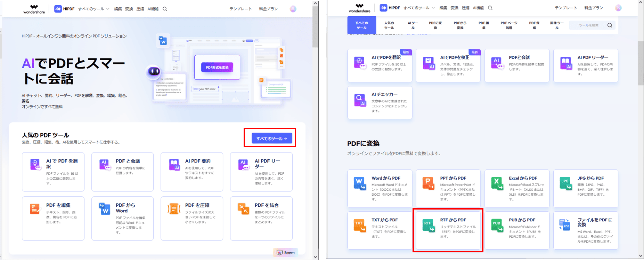This screenshot has width=644, height=260.
Task: Click the search magnifier in left window header
Action: [x=165, y=9]
